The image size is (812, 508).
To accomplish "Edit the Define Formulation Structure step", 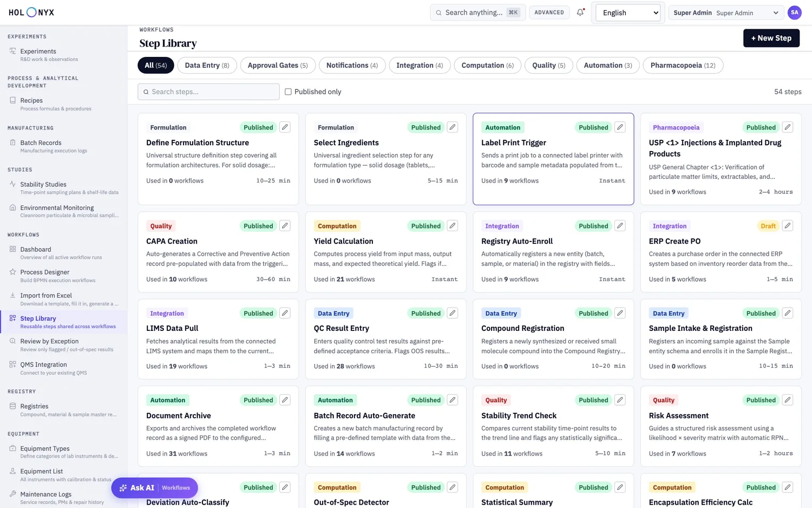I will 285,127.
